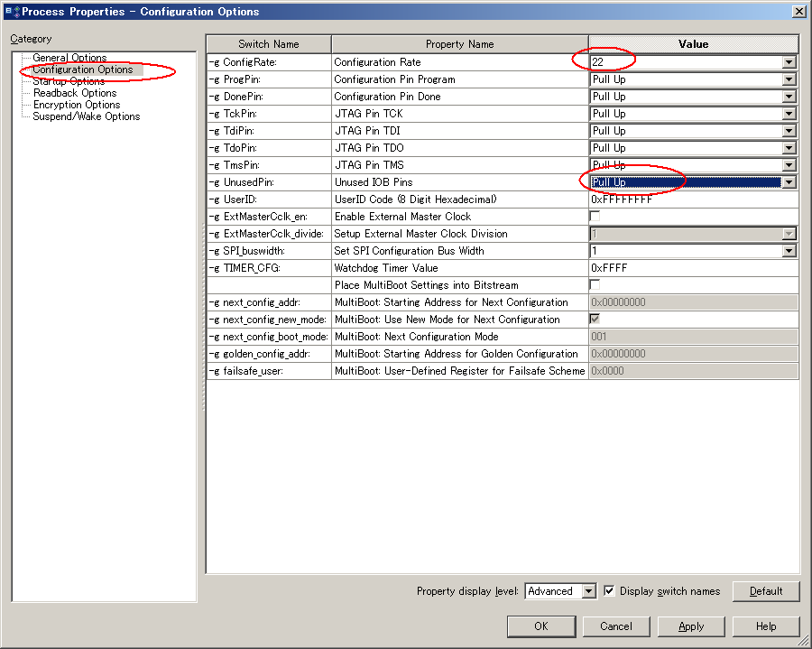Go to Suspend/Wake Options category
812x649 pixels.
click(x=87, y=116)
